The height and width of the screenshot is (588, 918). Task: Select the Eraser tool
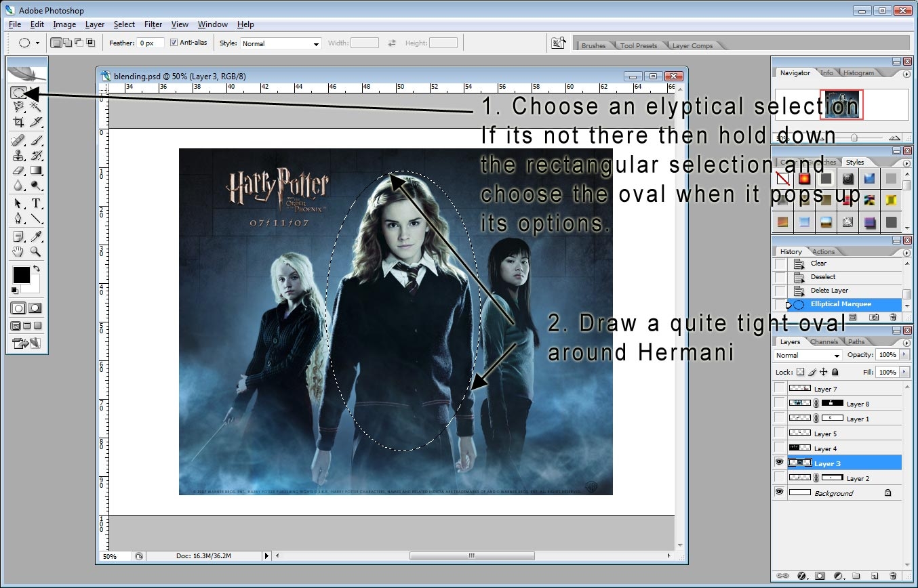18,170
